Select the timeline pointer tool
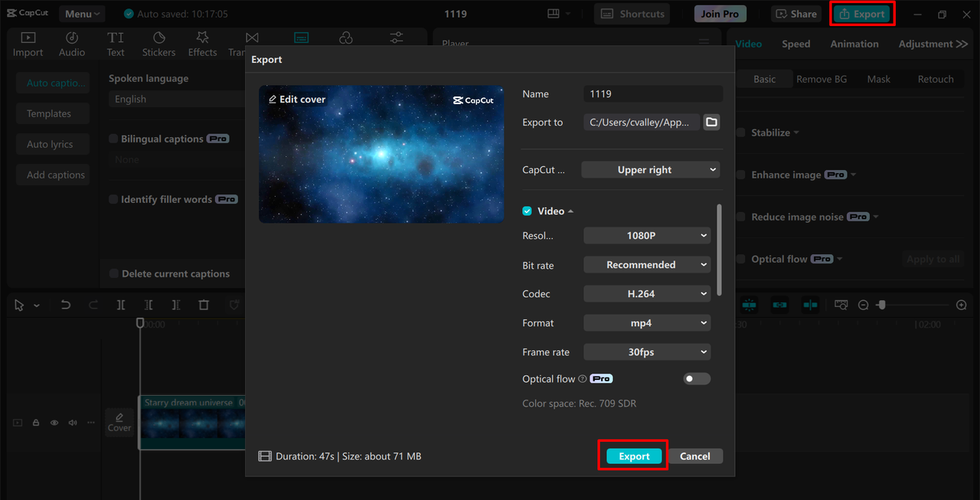The height and width of the screenshot is (500, 980). 19,305
